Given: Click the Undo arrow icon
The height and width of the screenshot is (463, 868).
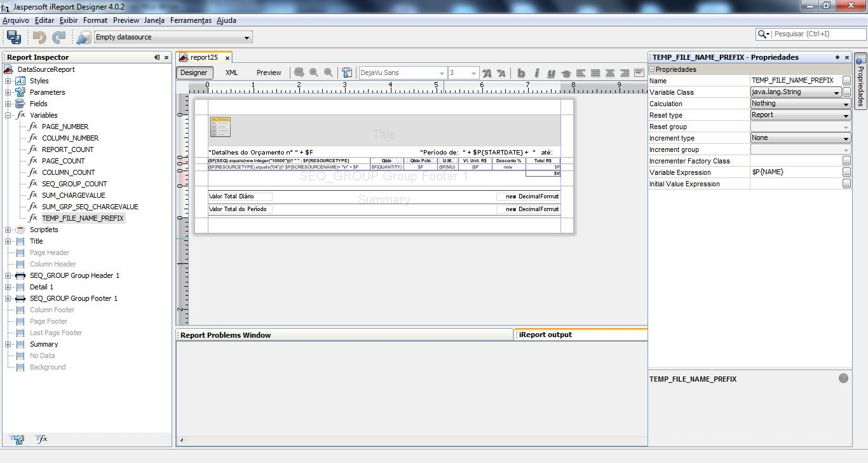Looking at the screenshot, I should point(39,38).
